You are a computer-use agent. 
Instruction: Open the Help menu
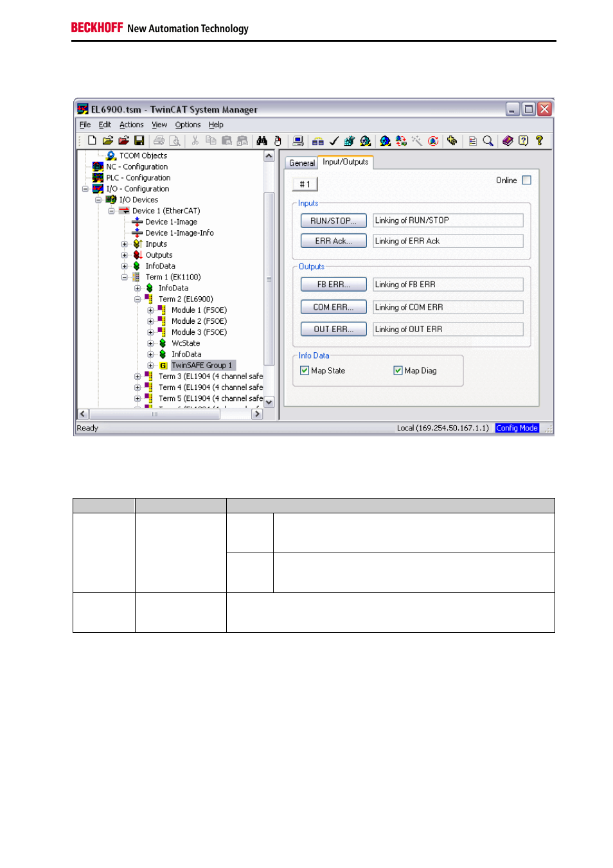point(216,125)
